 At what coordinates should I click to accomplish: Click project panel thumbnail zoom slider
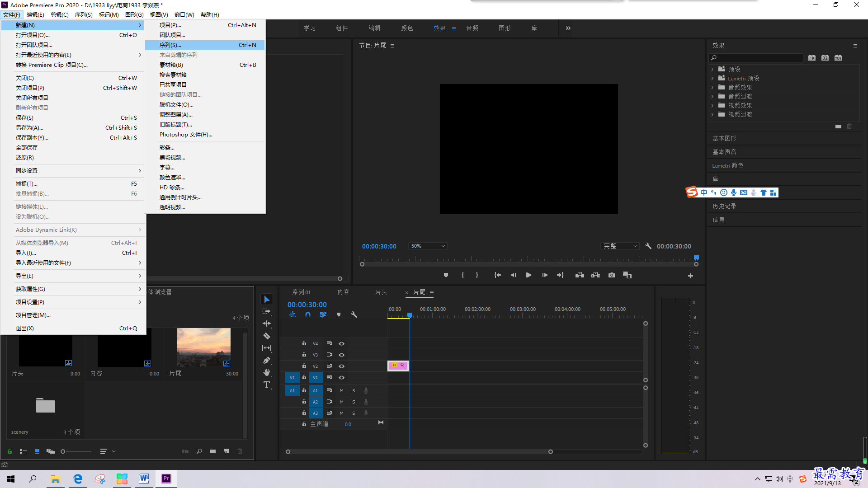point(76,451)
